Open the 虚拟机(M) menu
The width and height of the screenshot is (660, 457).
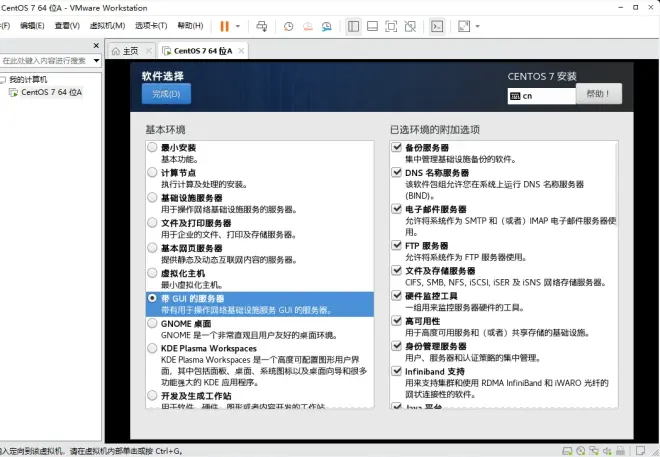[107, 26]
